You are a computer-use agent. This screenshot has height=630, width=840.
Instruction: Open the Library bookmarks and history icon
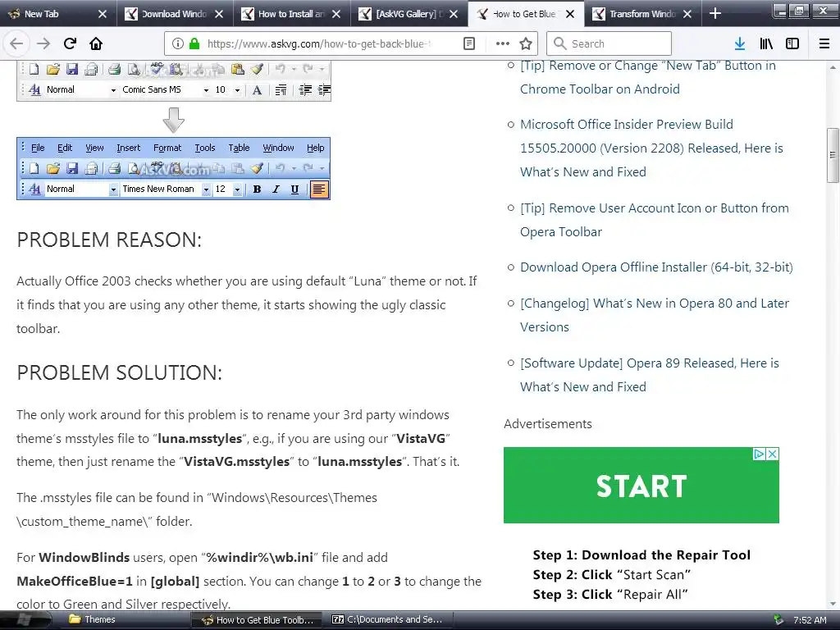[767, 44]
